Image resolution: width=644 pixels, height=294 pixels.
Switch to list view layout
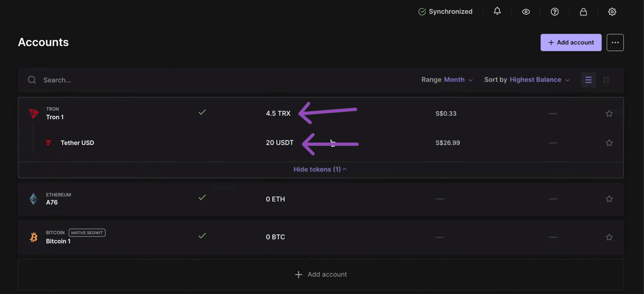pos(588,80)
